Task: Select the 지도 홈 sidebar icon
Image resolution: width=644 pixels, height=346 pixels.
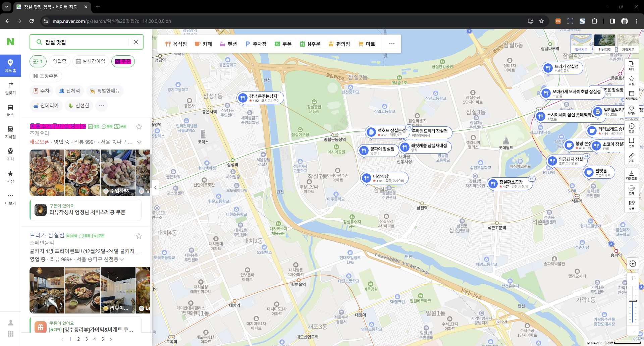Action: [10, 66]
